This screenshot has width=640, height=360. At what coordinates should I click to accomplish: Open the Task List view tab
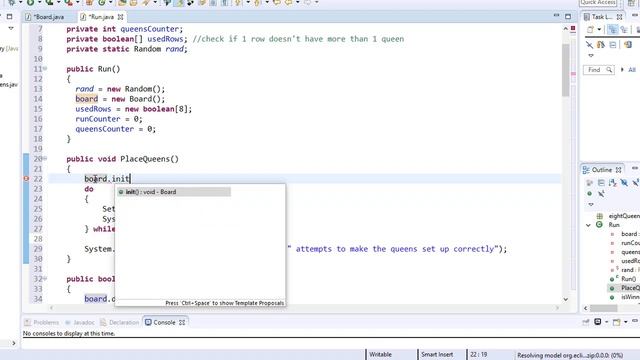602,17
